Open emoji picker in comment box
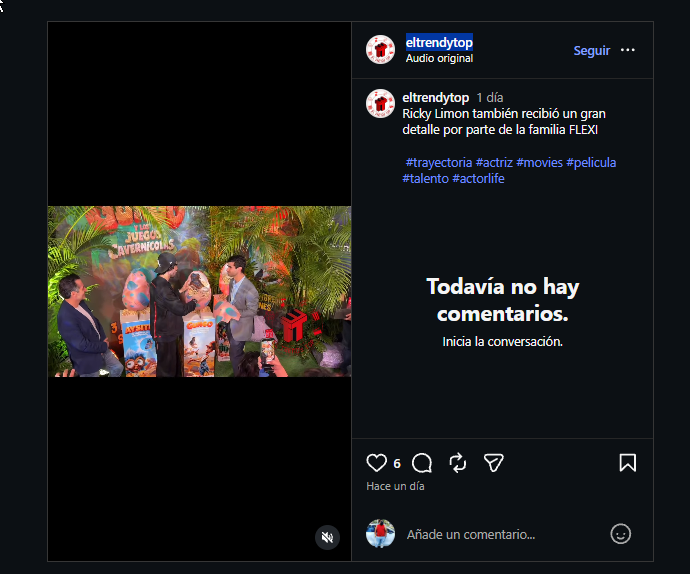Viewport: 690px width, 574px height. [620, 534]
